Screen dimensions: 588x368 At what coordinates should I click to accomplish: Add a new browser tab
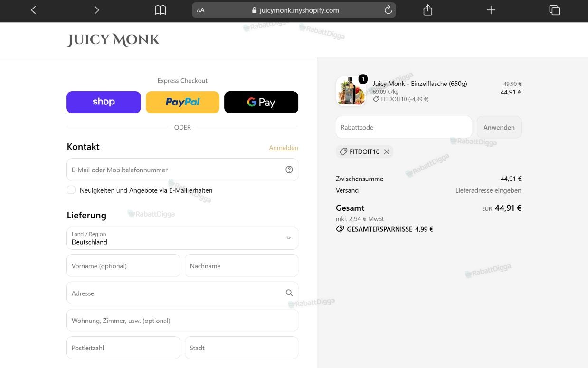pyautogui.click(x=491, y=10)
